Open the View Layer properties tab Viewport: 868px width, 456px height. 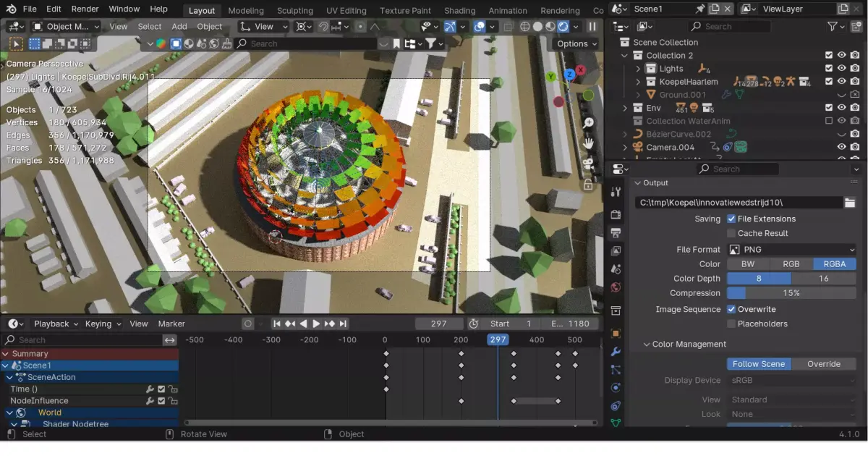click(616, 250)
